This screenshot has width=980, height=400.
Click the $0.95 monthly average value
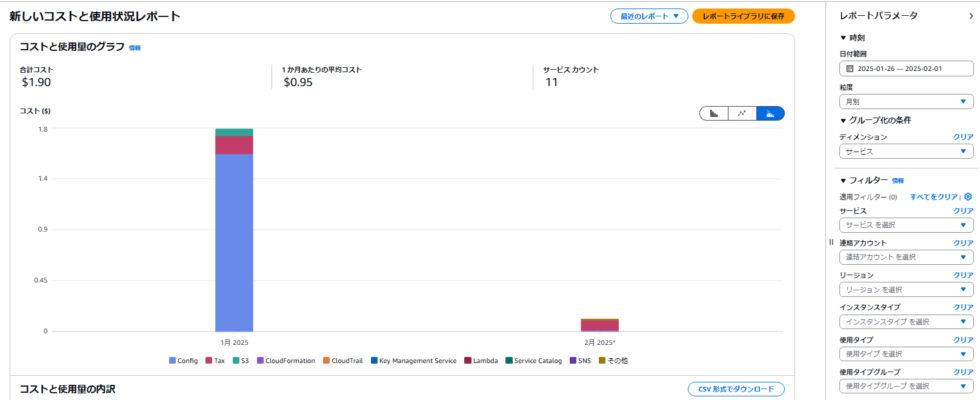coord(298,82)
